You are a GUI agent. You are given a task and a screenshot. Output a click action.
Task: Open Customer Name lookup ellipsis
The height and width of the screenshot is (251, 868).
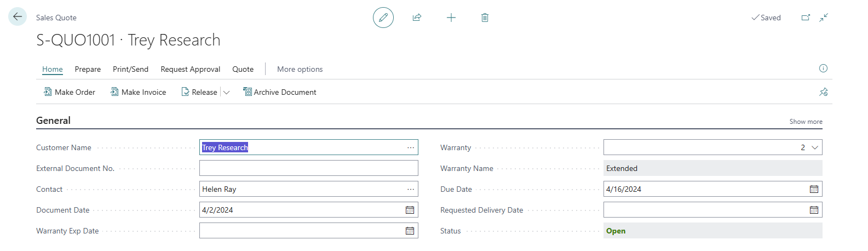point(411,147)
